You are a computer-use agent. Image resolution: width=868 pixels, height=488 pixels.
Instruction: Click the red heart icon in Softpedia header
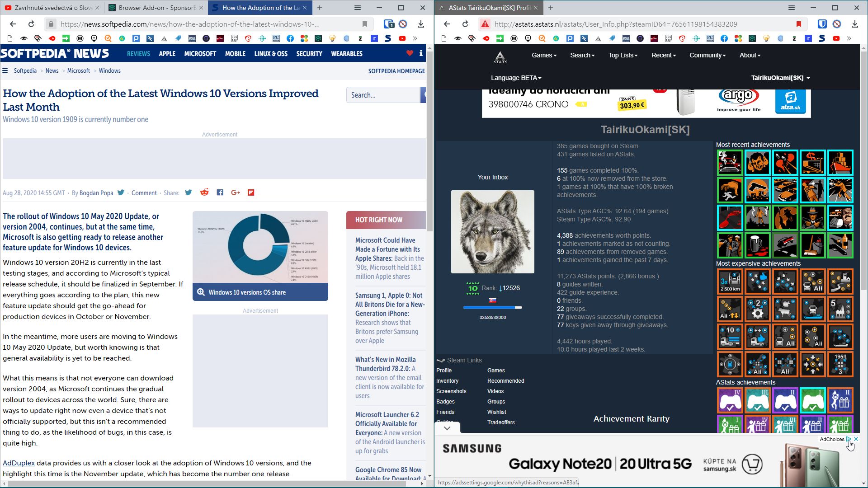[x=410, y=53]
